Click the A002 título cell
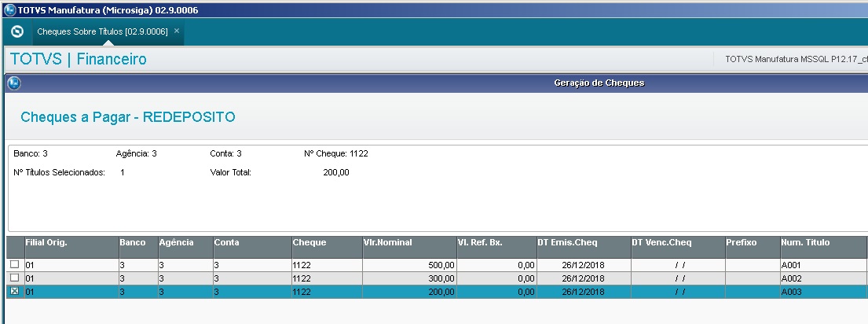The width and height of the screenshot is (868, 324). (824, 278)
